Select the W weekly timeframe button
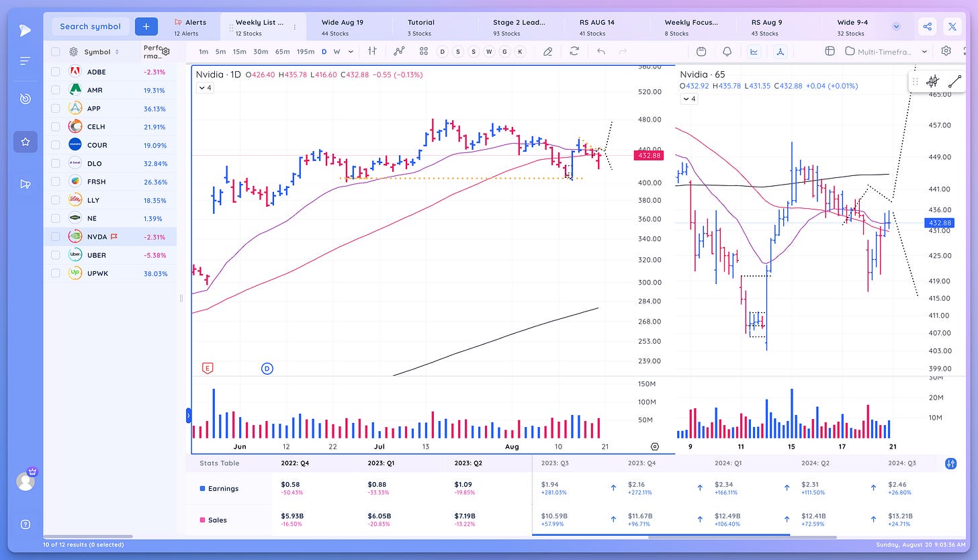The width and height of the screenshot is (978, 560). coord(337,52)
